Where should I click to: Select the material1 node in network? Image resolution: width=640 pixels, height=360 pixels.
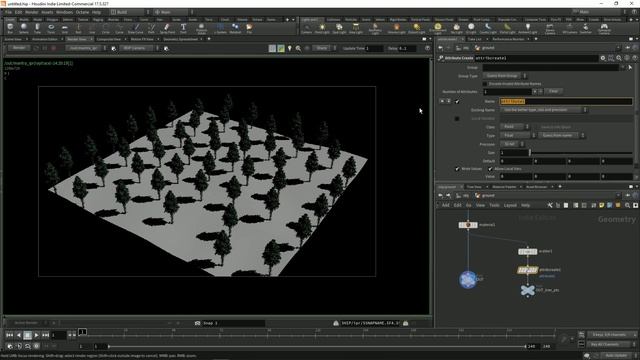[468, 225]
